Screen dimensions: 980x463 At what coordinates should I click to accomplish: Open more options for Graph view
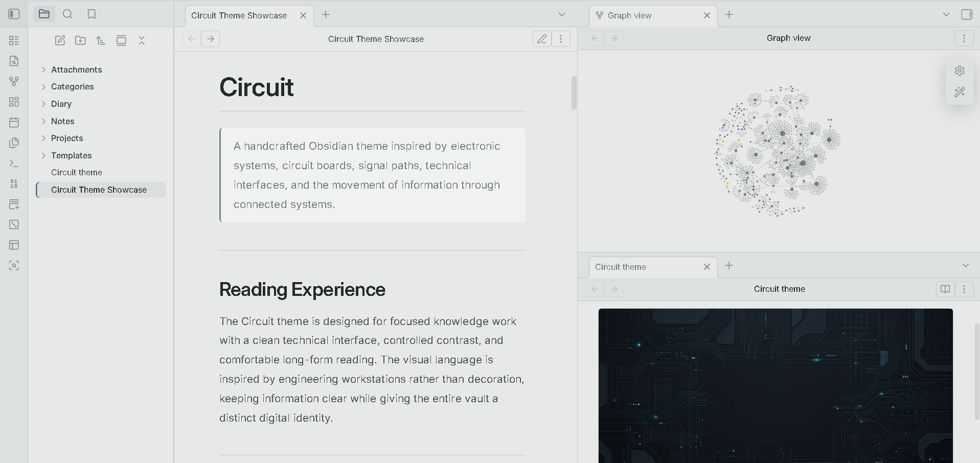[x=964, y=38]
